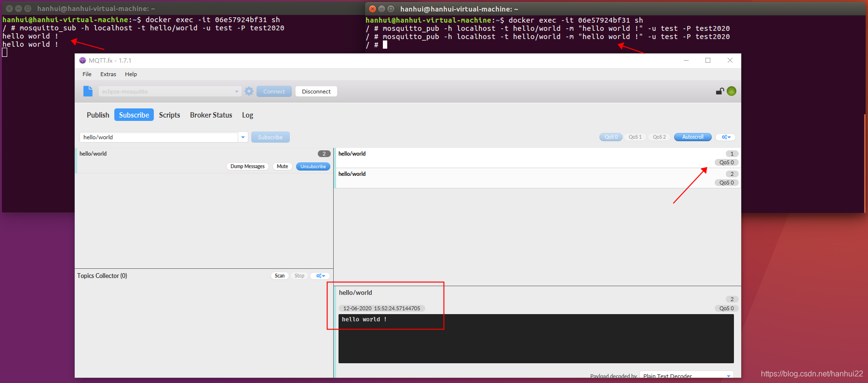The width and height of the screenshot is (868, 383).
Task: Click the message timestamp 12-06-2020
Action: point(381,308)
